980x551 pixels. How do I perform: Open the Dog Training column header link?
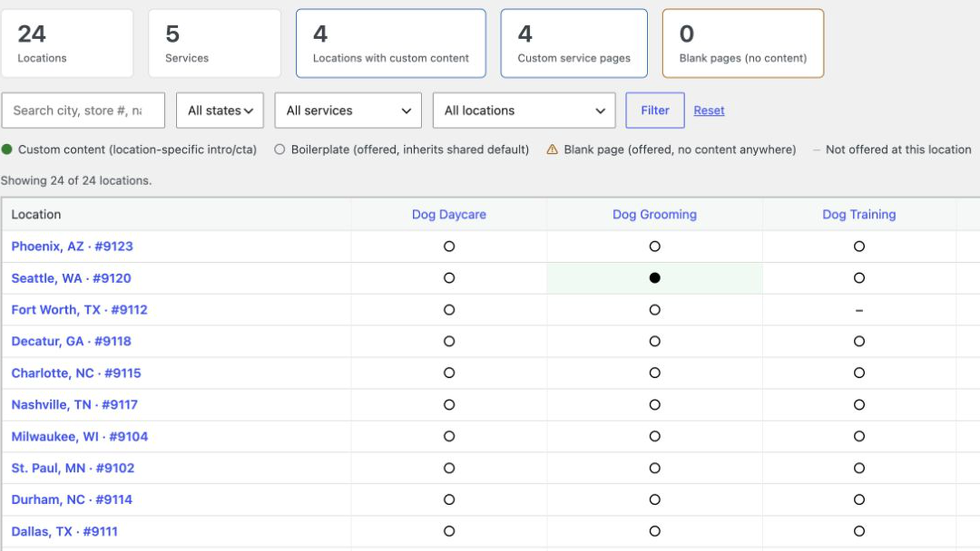859,214
